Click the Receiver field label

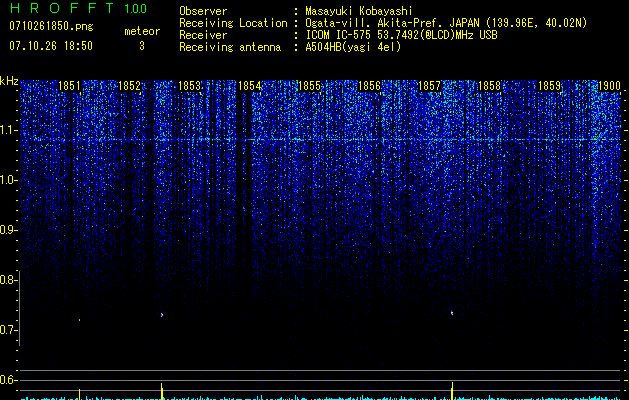[x=203, y=35]
